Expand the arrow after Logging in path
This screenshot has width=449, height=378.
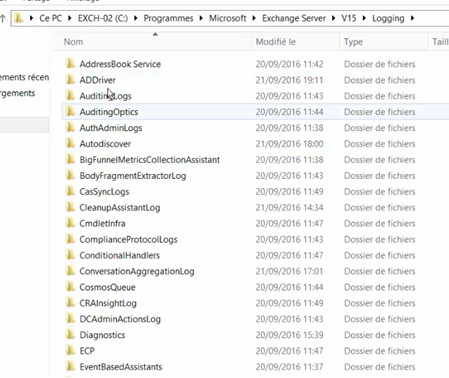point(412,18)
